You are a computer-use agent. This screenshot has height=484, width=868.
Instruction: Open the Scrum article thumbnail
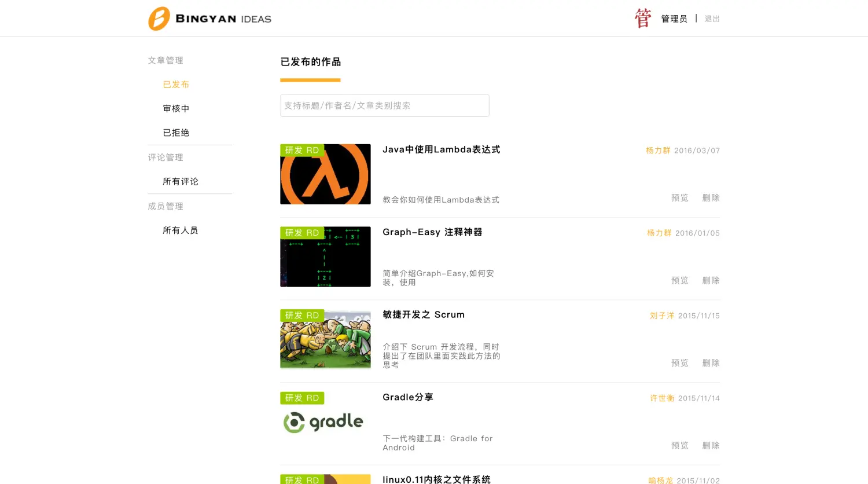pos(325,339)
